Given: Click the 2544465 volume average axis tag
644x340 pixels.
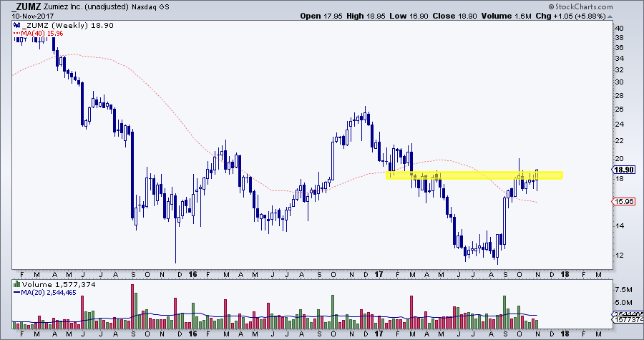Looking at the screenshot, I should [628, 314].
